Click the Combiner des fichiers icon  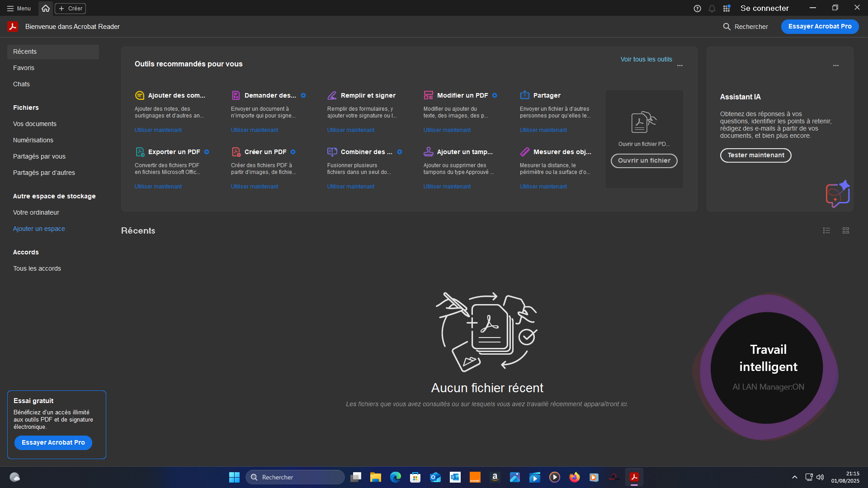[x=332, y=152]
